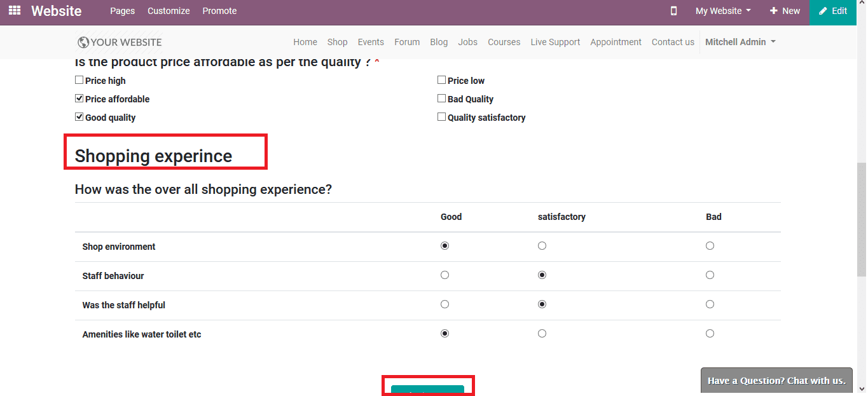Screen dimensions: 868x396
Task: Expand the My Website dropdown
Action: click(x=723, y=11)
